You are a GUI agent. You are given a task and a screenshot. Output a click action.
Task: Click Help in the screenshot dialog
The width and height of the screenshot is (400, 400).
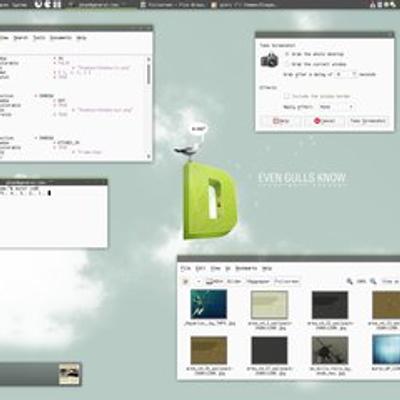(x=281, y=121)
